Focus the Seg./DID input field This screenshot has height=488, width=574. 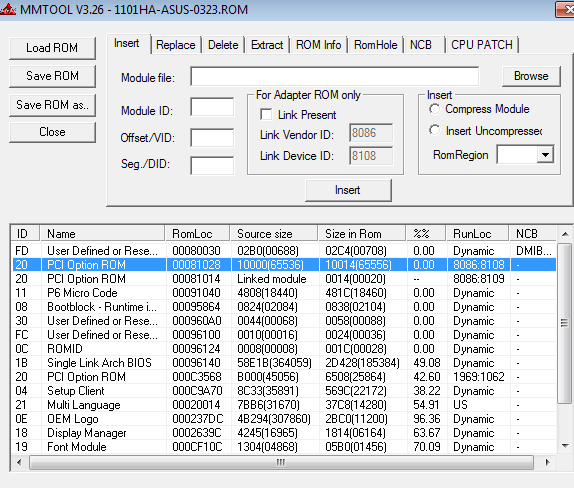tap(212, 165)
